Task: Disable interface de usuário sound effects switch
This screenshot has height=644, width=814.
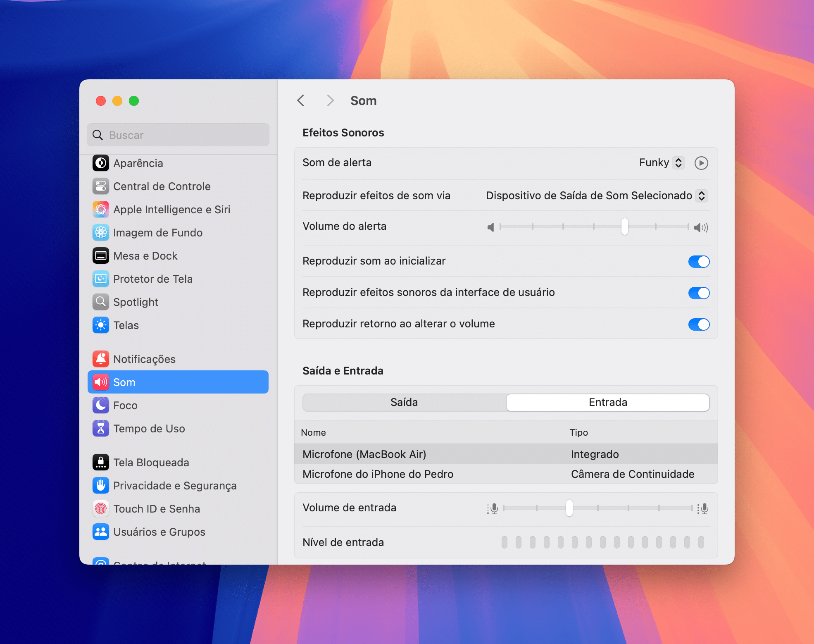Action: (x=699, y=293)
